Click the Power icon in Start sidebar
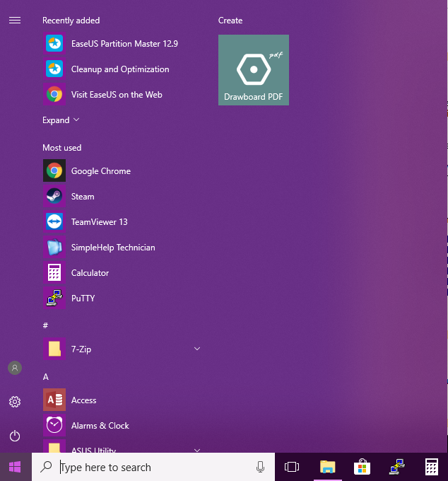This screenshot has height=481, width=448. click(x=15, y=436)
